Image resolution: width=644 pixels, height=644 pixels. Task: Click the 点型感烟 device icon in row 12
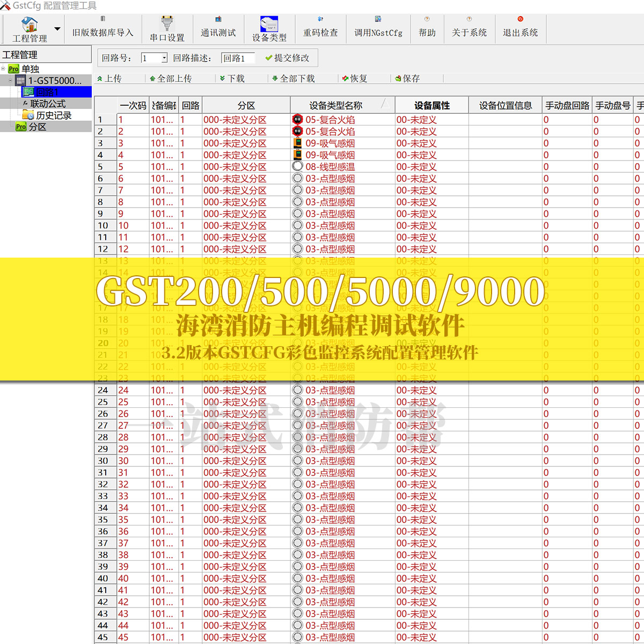tap(298, 248)
